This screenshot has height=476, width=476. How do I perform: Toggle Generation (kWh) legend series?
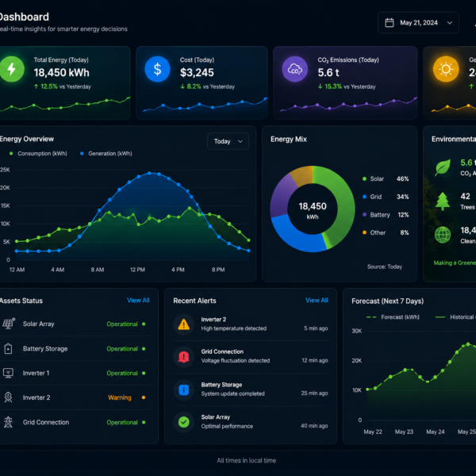[x=106, y=154]
